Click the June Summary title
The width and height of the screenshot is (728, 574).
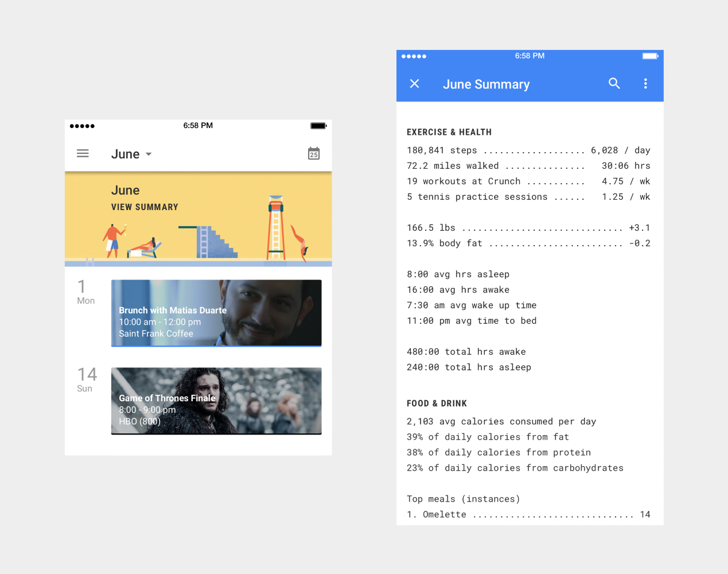pyautogui.click(x=486, y=84)
